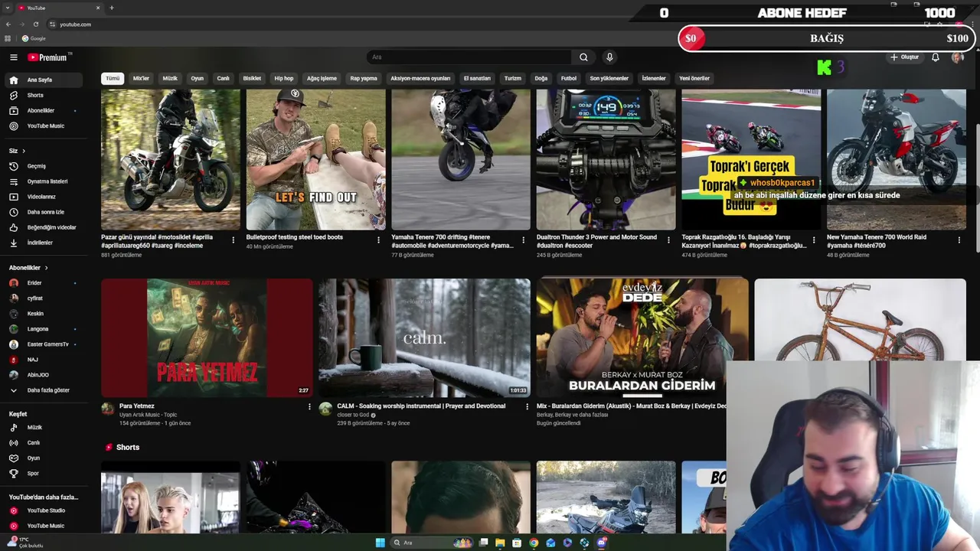Select the Son yüklenenler filter chip
Screen dimensions: 980x551
(x=609, y=78)
